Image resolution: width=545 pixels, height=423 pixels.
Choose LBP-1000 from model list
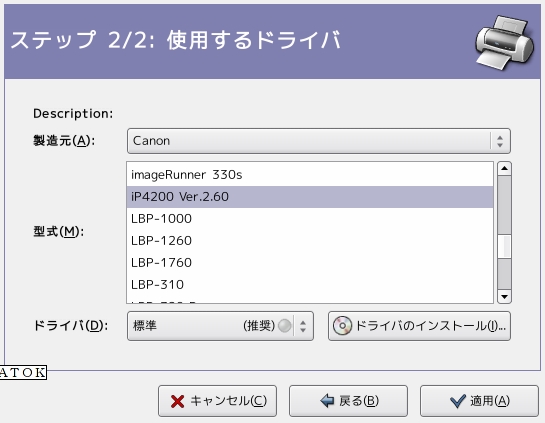310,219
